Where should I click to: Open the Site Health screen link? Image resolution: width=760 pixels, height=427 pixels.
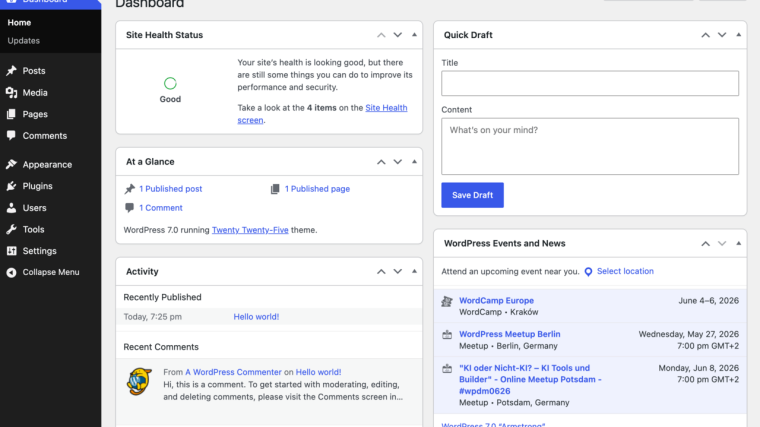[x=386, y=108]
